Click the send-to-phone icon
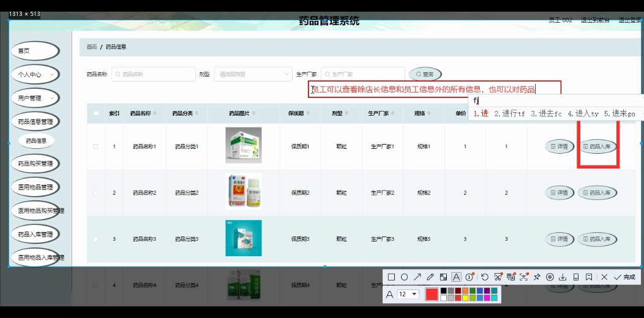The width and height of the screenshot is (644, 318). tap(576, 278)
